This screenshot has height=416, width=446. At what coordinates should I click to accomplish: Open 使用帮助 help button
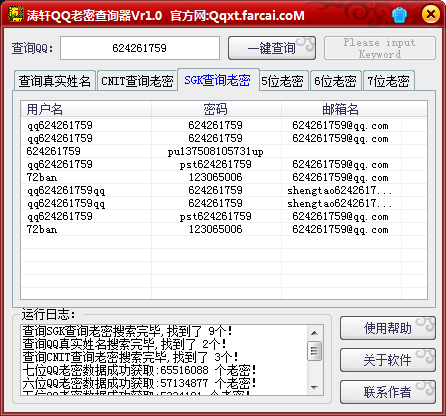click(x=388, y=328)
